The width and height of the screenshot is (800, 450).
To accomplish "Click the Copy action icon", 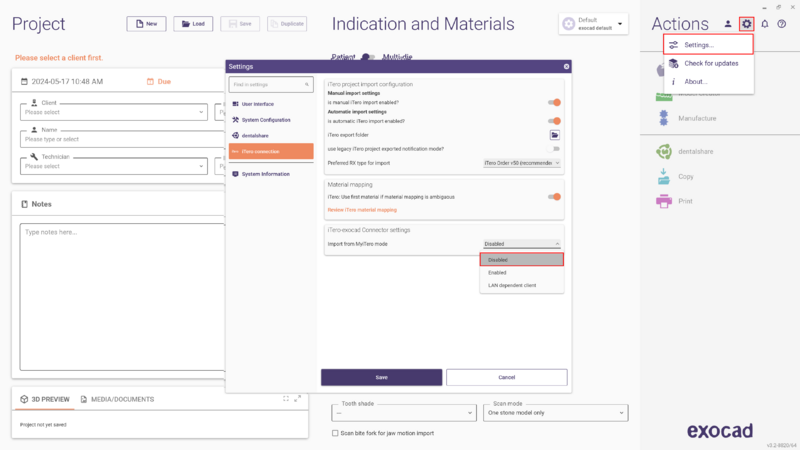I will tap(664, 177).
